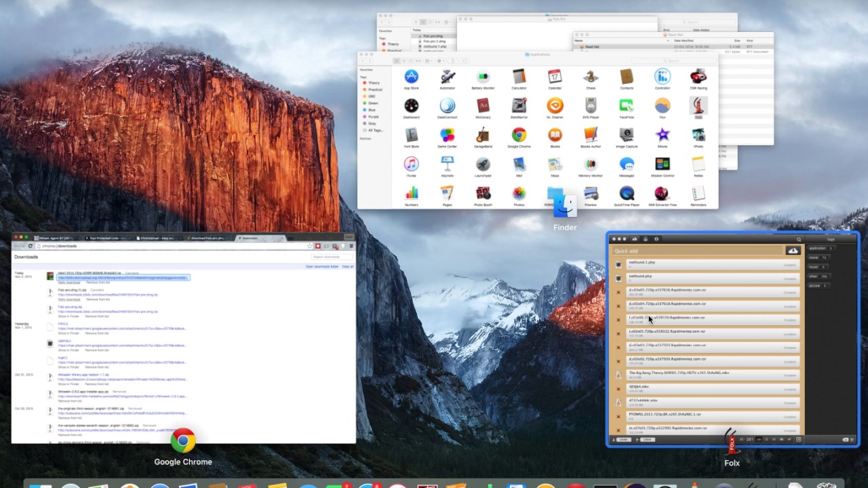Image resolution: width=868 pixels, height=488 pixels.
Task: Select the GRE tag in Finder sidebar
Action: pos(372,96)
